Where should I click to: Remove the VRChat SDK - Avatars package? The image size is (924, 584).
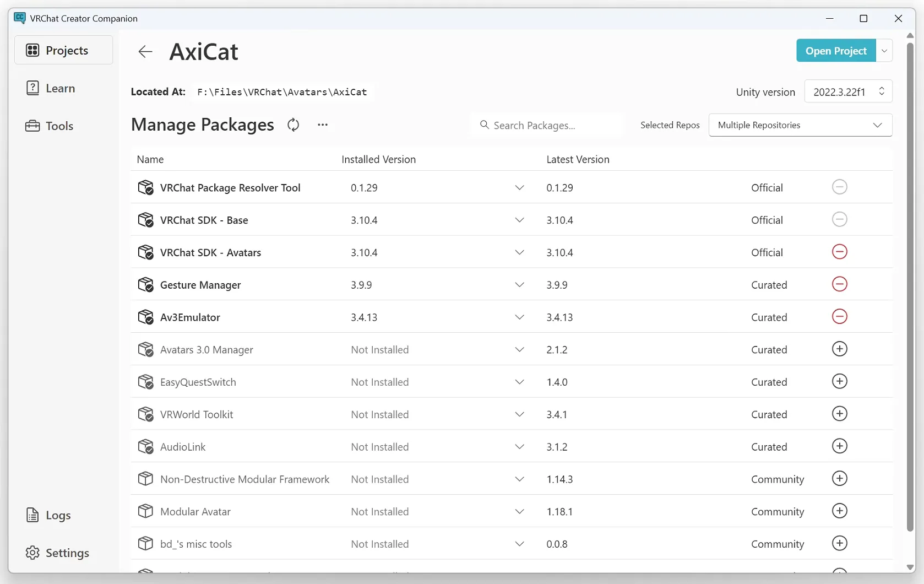(x=839, y=252)
